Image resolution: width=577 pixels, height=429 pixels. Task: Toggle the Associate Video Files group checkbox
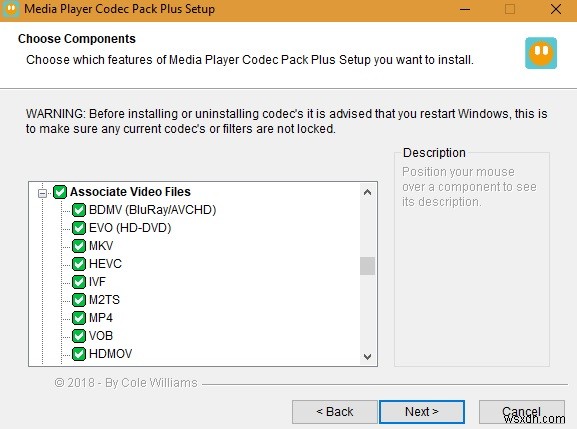(60, 192)
